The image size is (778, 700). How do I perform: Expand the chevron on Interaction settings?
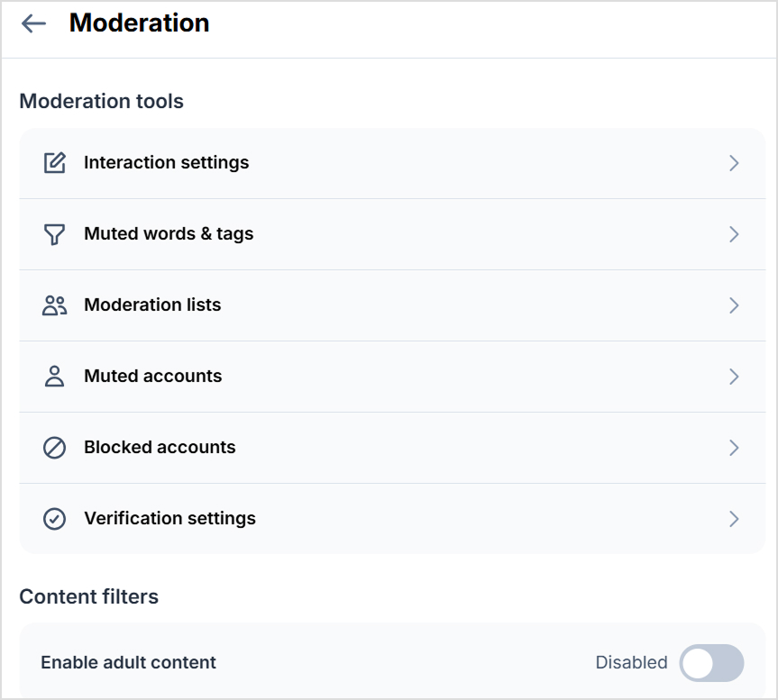[734, 163]
